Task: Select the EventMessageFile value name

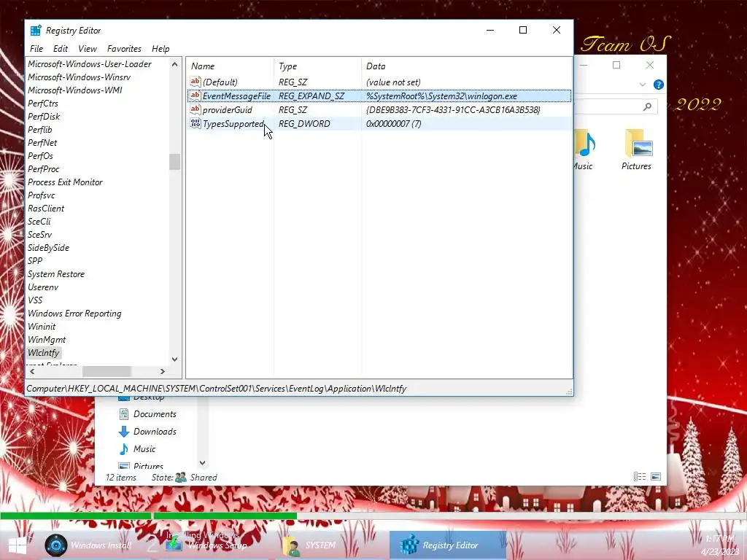Action: (x=236, y=96)
